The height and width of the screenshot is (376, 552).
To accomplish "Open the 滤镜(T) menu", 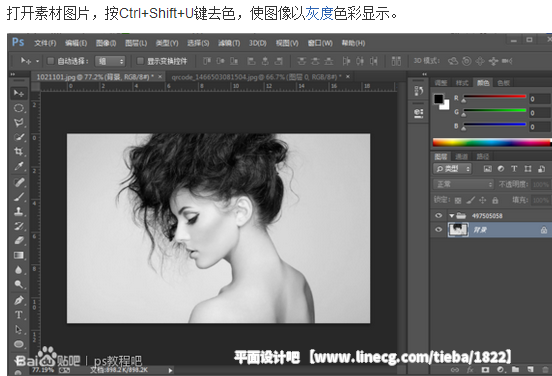I will (x=229, y=43).
